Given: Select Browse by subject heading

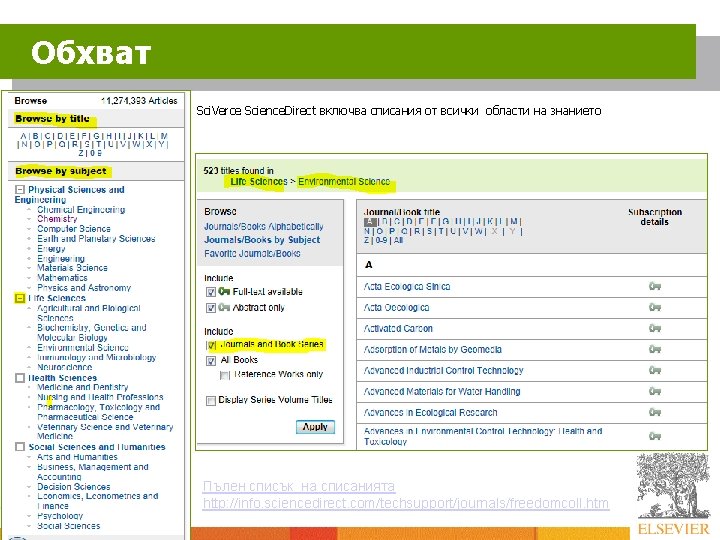Looking at the screenshot, I should 61,171.
